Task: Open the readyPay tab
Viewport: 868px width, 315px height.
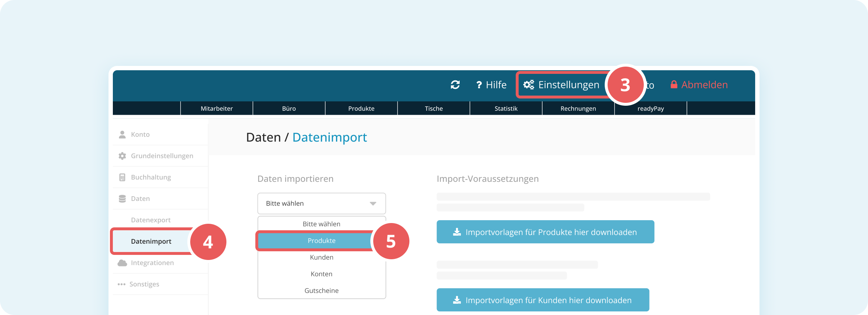Action: pyautogui.click(x=651, y=108)
